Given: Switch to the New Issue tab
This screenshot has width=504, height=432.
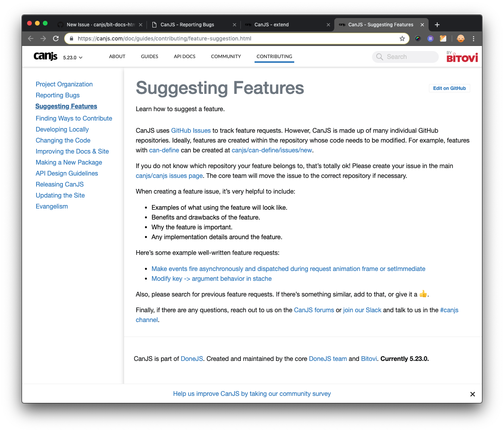Looking at the screenshot, I should [99, 24].
